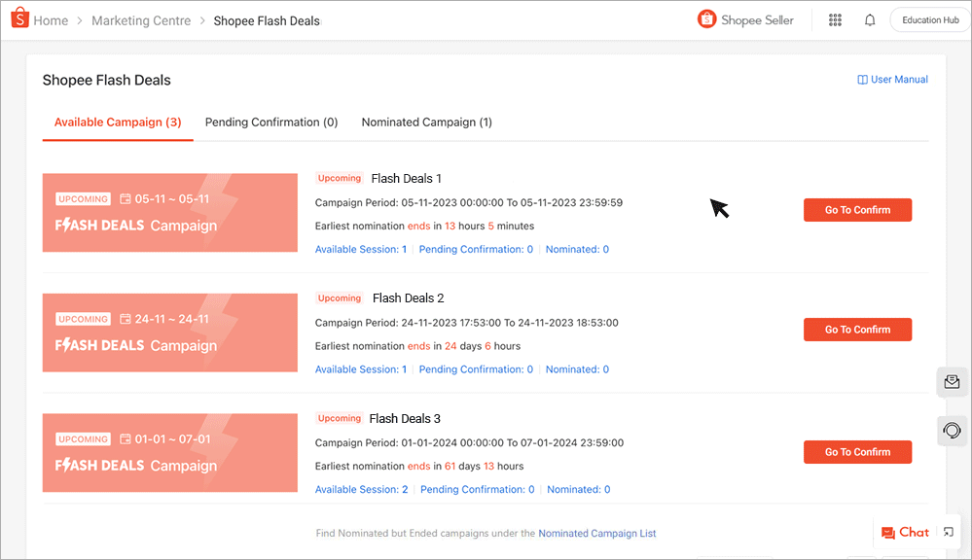
Task: Go to Home via the breadcrumb
Action: pos(51,19)
